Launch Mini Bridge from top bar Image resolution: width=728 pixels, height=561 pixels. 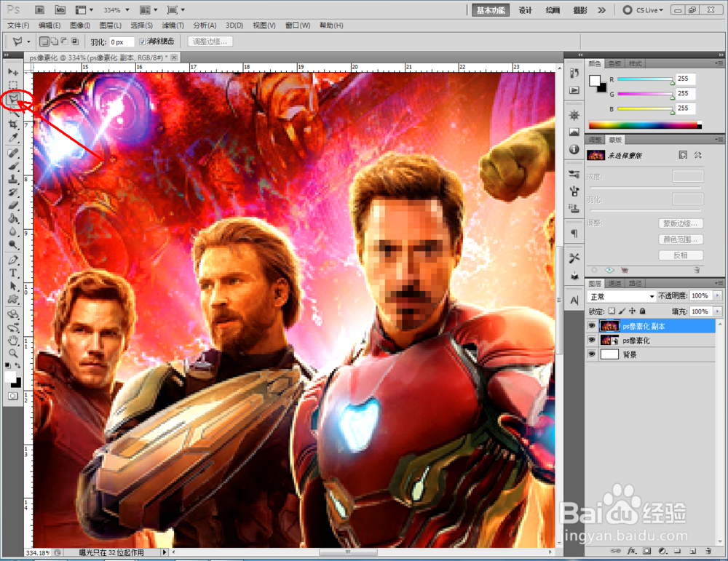click(x=60, y=9)
